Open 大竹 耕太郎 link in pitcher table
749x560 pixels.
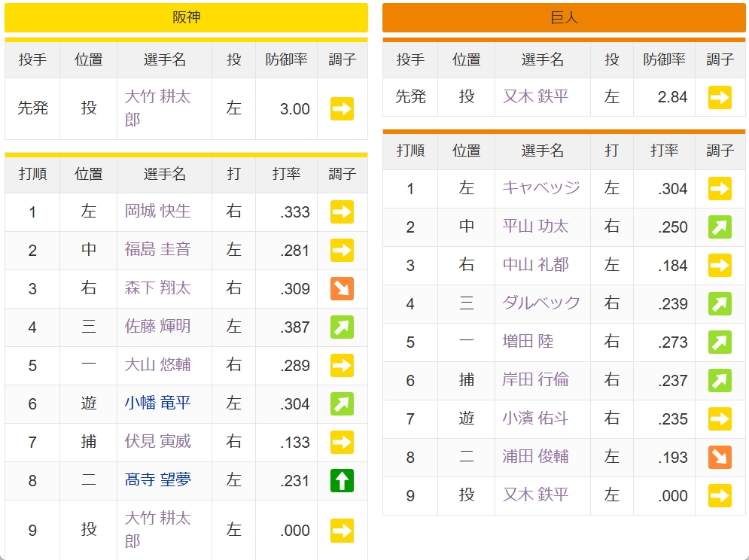157,108
